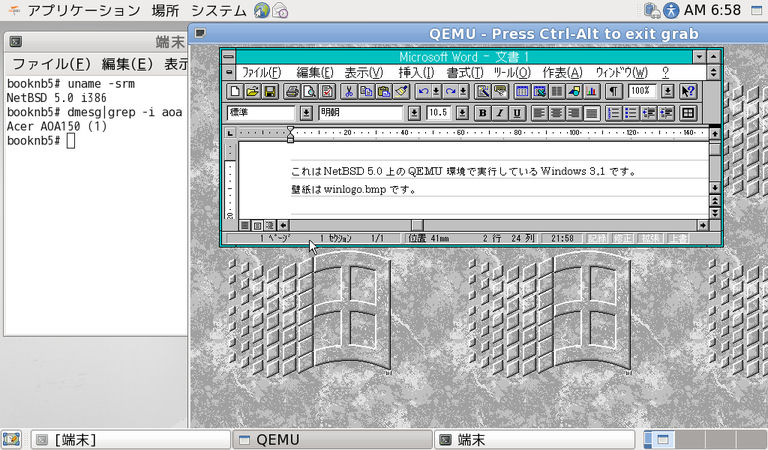Decrease indent of the paragraph
Image resolution: width=768 pixels, height=450 pixels.
point(648,113)
